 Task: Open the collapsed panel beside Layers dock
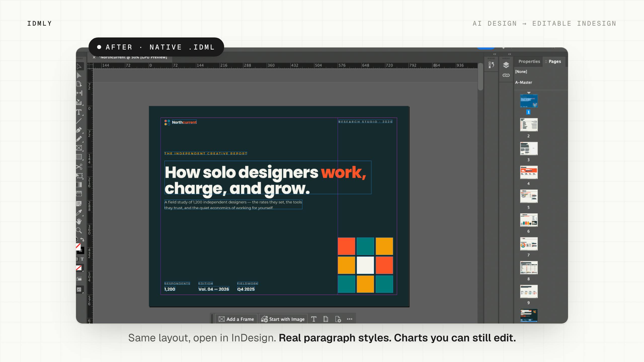click(491, 65)
